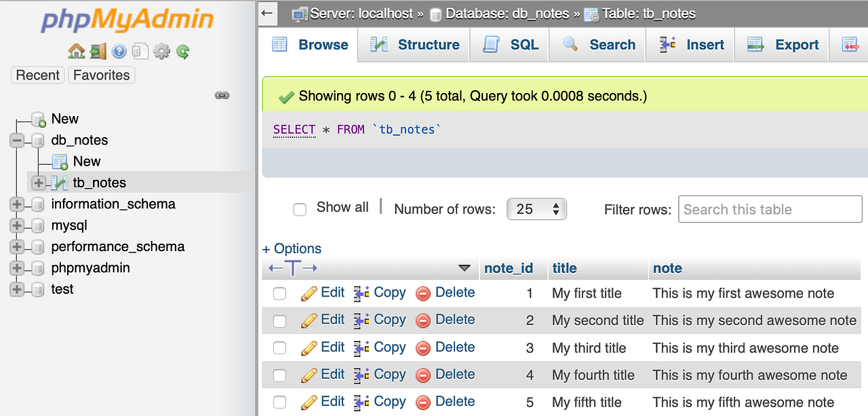The width and height of the screenshot is (868, 416).
Task: Select the checkbox on row 5
Action: 279,402
